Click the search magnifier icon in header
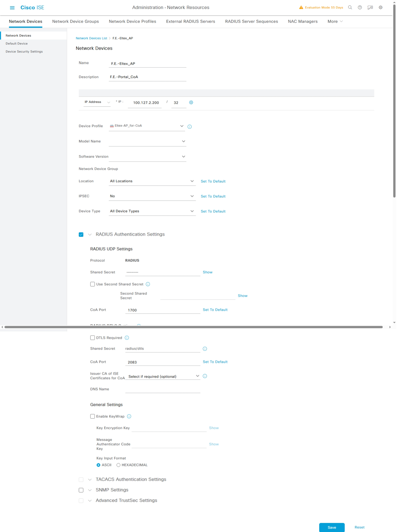The height and width of the screenshot is (532, 398). (x=350, y=8)
